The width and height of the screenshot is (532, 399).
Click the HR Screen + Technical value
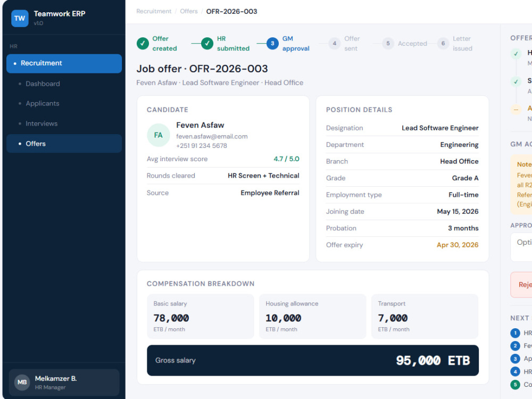click(x=263, y=176)
